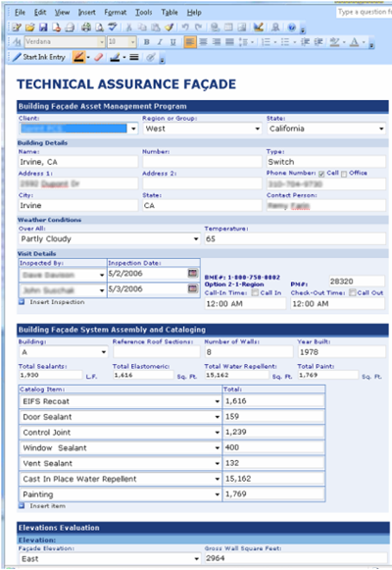
Task: Toggle Italic formatting button
Action: click(x=160, y=42)
